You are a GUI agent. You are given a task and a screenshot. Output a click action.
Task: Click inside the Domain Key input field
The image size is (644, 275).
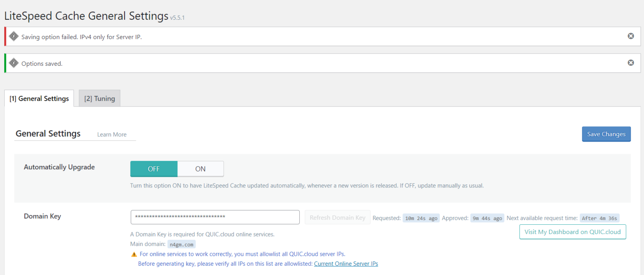215,217
